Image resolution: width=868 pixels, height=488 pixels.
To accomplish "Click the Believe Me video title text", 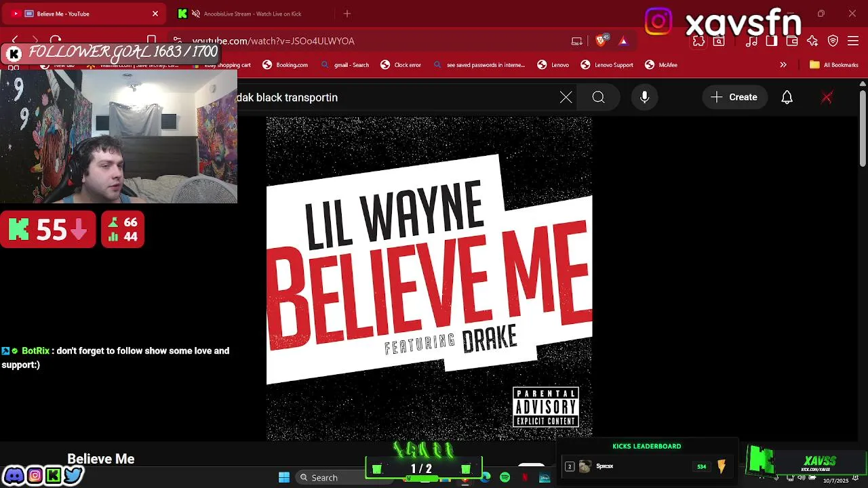I will point(101,459).
